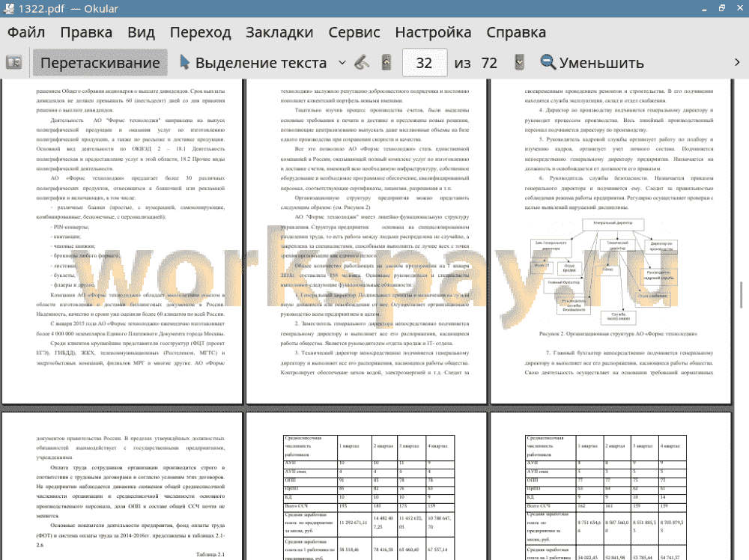The height and width of the screenshot is (560, 749).
Task: Click the annotation pen icon
Action: point(362,63)
